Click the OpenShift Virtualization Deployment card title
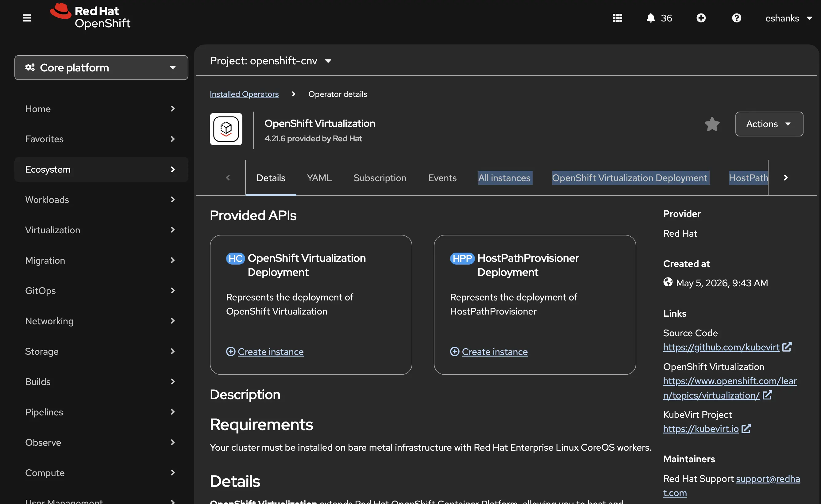Viewport: 821px width, 504px height. point(306,265)
